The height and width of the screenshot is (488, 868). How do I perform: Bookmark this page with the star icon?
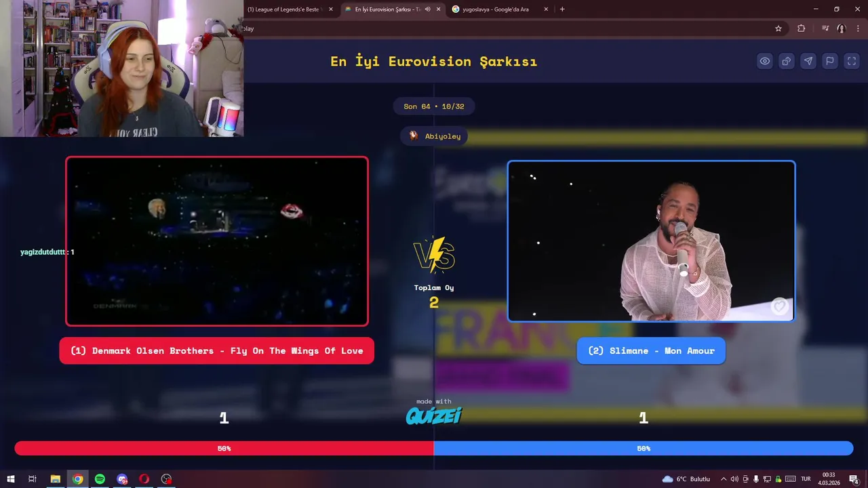tap(778, 28)
